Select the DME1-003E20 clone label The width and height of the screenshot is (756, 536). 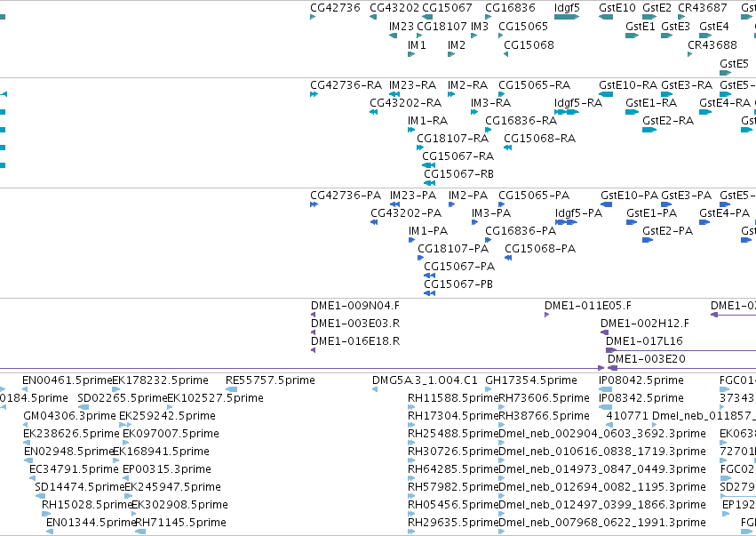click(x=646, y=359)
